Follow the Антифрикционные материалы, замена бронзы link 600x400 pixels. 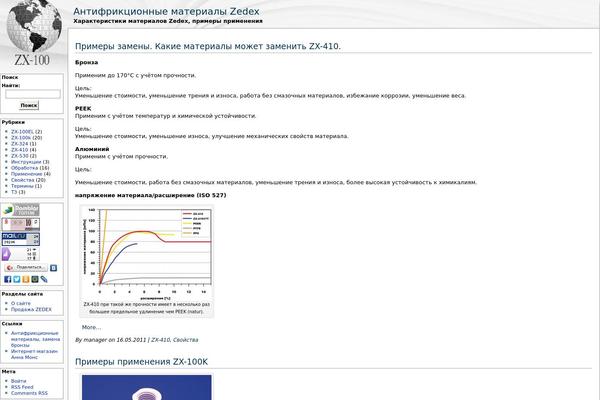pyautogui.click(x=35, y=339)
